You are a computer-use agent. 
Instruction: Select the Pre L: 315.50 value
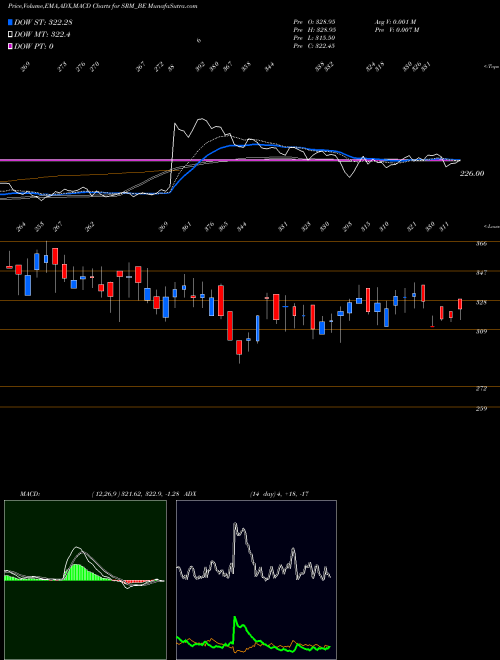point(314,38)
